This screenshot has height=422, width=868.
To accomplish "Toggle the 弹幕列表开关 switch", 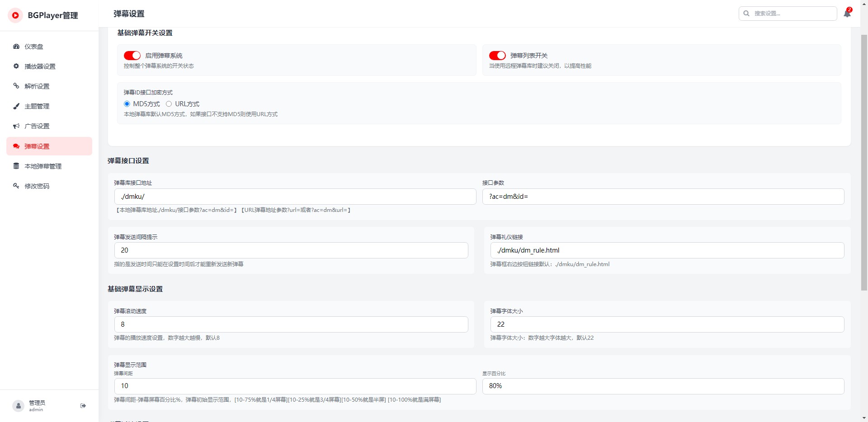I will tap(497, 56).
